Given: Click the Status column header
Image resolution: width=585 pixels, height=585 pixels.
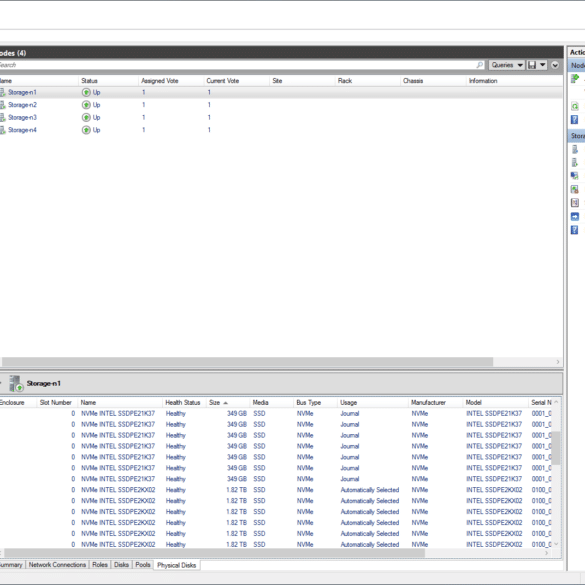Looking at the screenshot, I should point(108,81).
